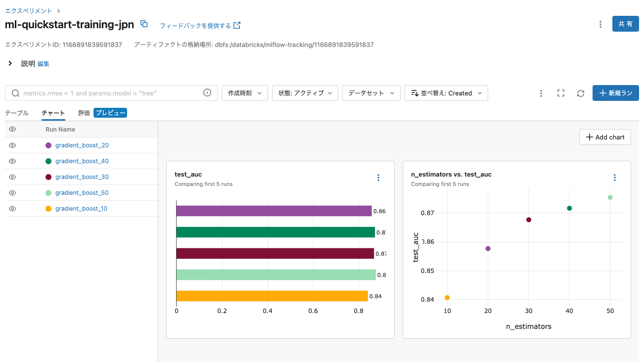
Task: Click the search magnifier icon in filter box
Action: tap(15, 93)
